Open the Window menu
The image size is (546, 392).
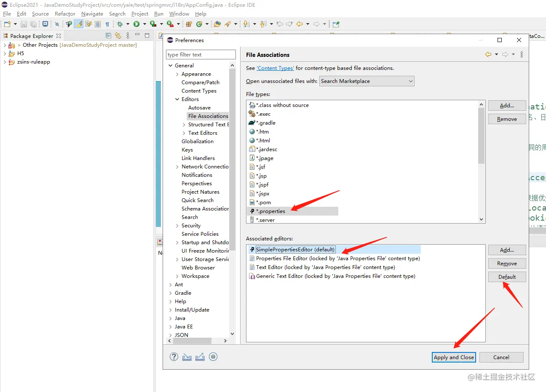coord(179,14)
